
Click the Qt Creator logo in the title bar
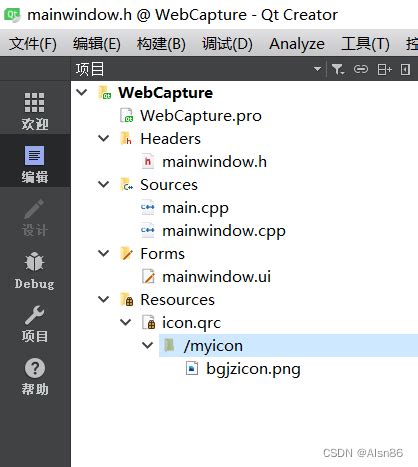pyautogui.click(x=12, y=15)
